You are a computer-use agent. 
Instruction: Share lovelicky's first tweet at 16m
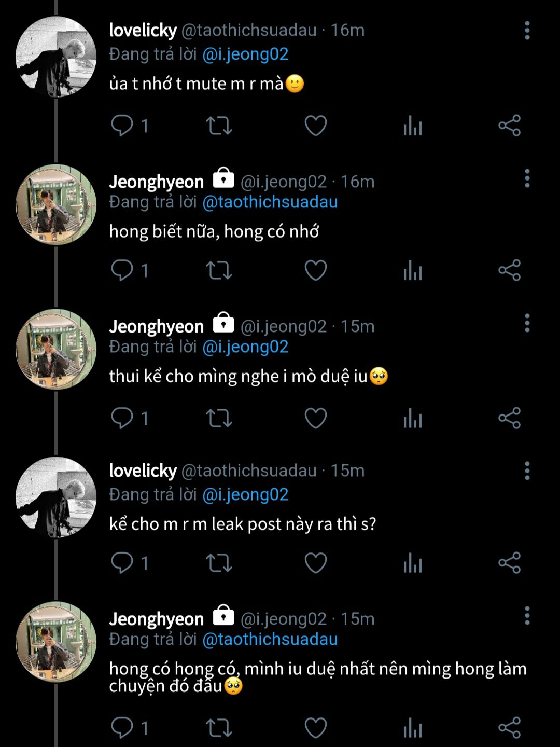(x=509, y=126)
